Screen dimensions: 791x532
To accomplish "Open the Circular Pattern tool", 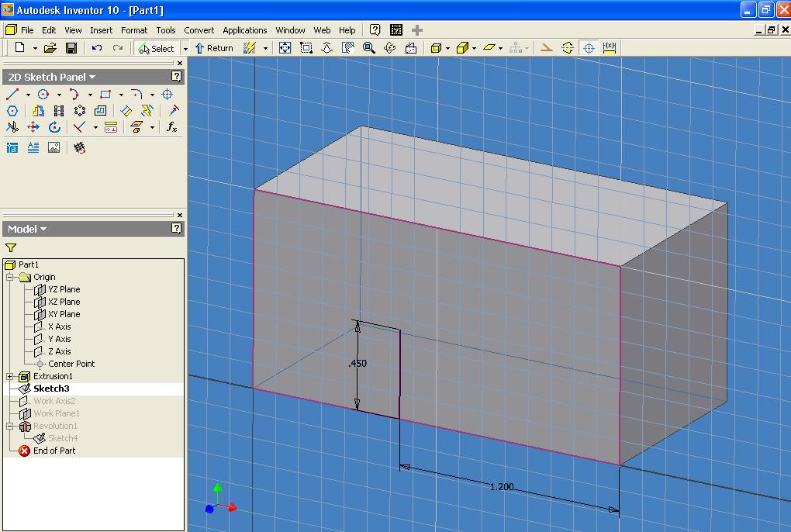I will pos(80,110).
